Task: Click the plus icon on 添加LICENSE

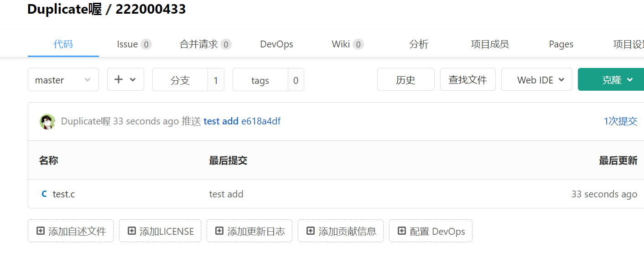Action: 132,231
